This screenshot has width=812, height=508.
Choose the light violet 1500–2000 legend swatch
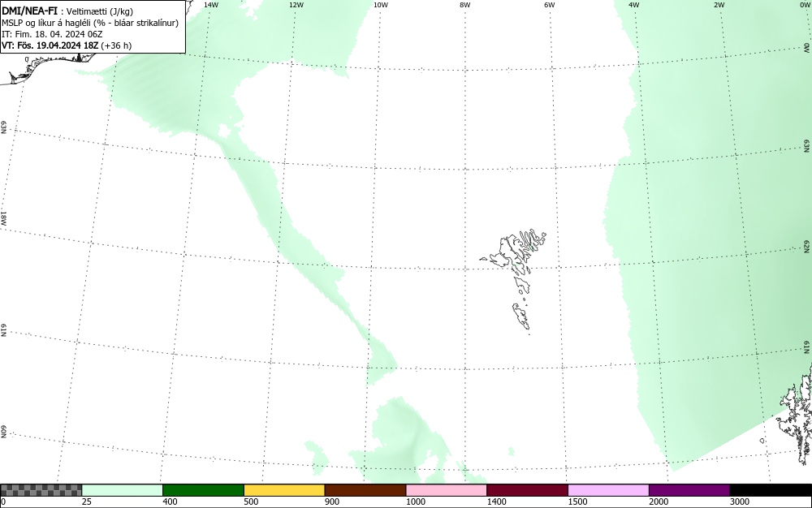[x=608, y=490]
